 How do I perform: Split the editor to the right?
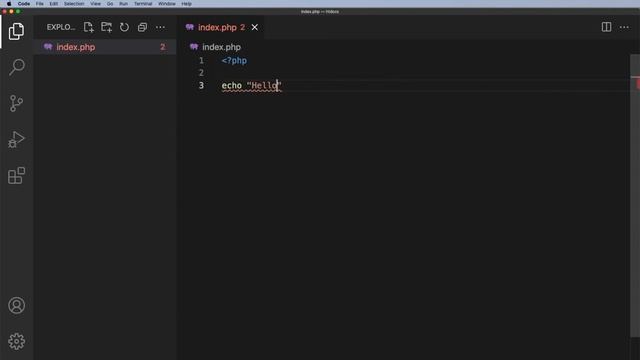point(607,27)
